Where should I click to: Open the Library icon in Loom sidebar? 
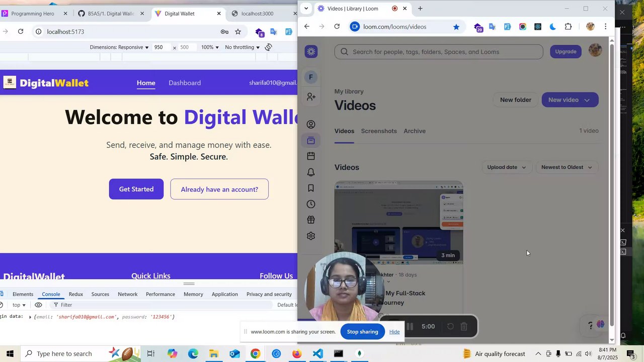click(x=311, y=140)
